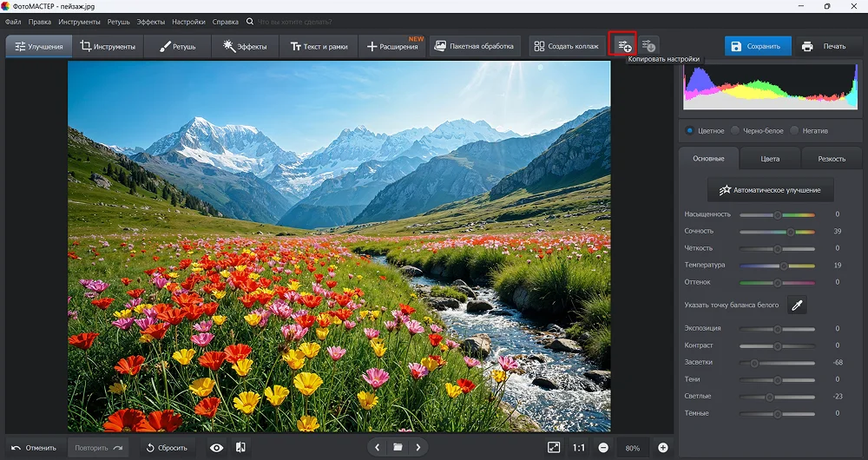Open the Настройки menu

coord(188,22)
